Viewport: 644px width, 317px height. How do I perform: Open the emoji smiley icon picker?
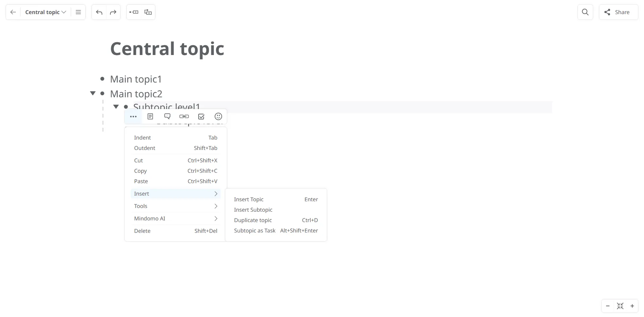click(x=218, y=116)
